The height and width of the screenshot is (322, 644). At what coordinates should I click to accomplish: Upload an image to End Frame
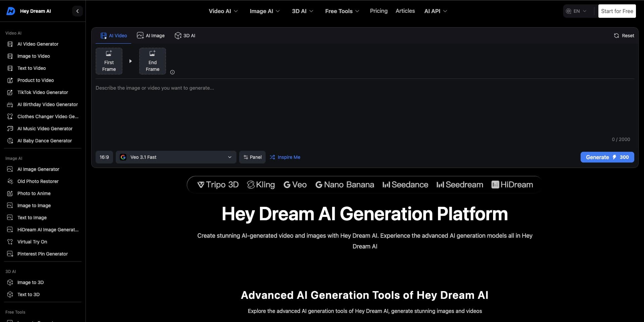click(x=153, y=61)
